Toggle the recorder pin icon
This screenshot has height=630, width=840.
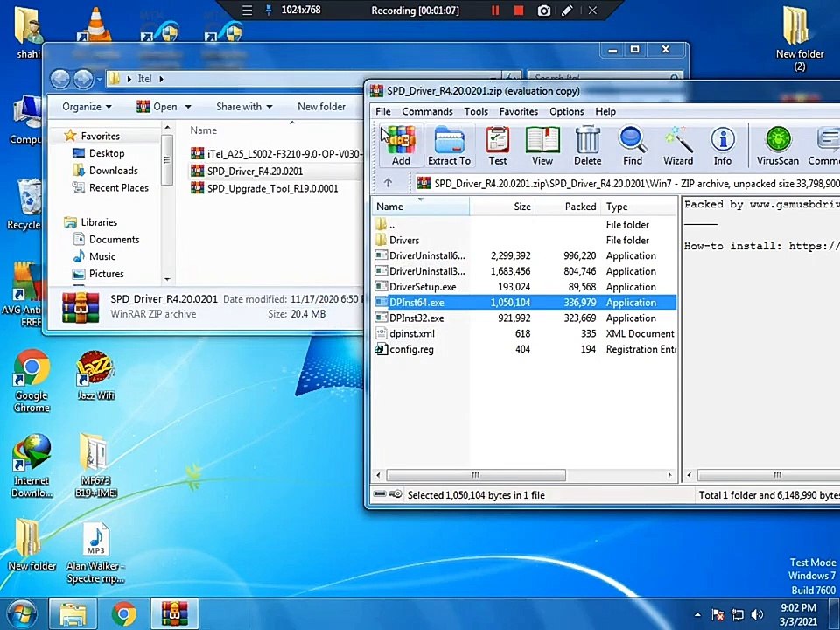(269, 10)
